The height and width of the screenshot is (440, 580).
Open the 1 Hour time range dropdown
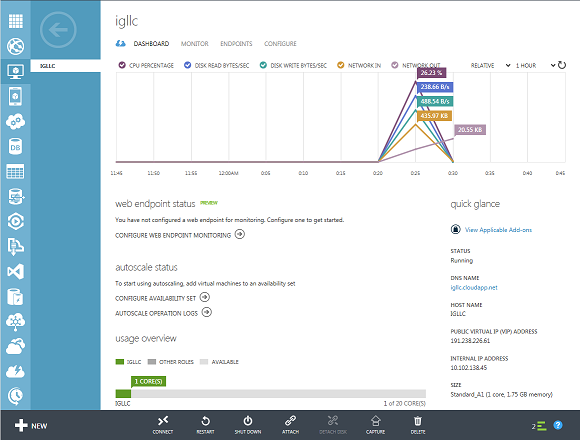(x=535, y=65)
